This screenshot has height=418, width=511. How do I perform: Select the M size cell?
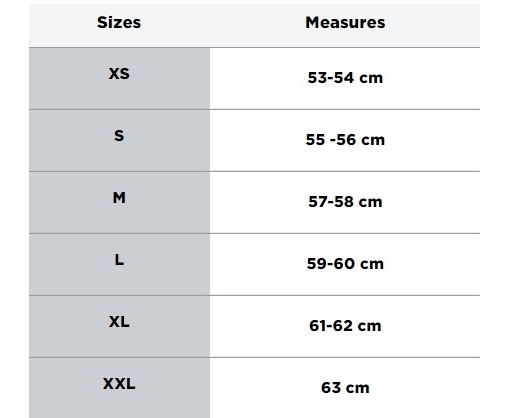119,203
